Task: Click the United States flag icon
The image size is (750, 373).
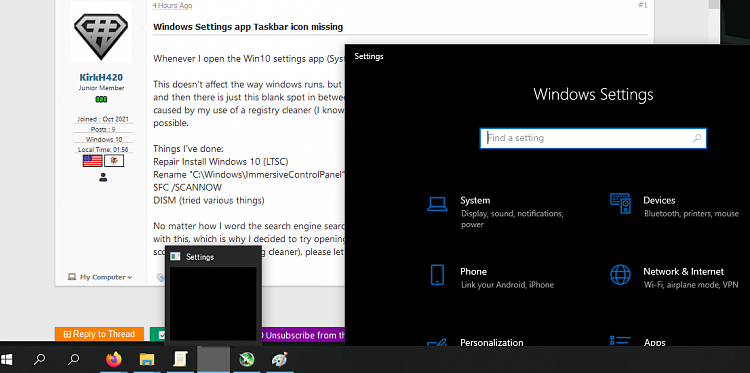Action: 92,161
